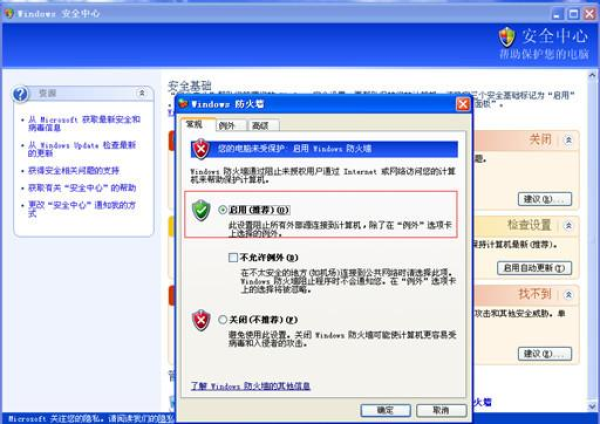Maximize the Windows 安全中心 window
Viewport: 600px width, 424px height.
[x=573, y=14]
